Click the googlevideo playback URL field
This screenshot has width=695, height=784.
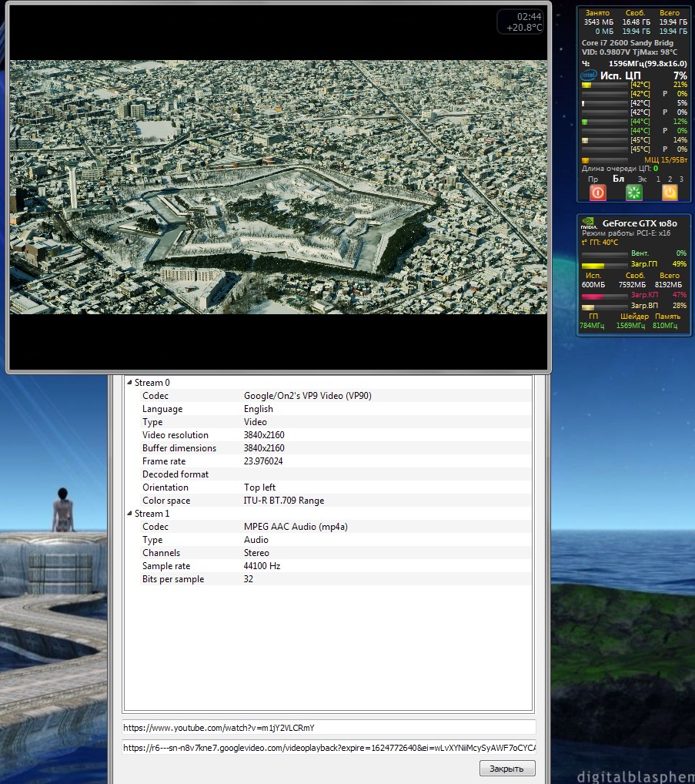click(329, 748)
